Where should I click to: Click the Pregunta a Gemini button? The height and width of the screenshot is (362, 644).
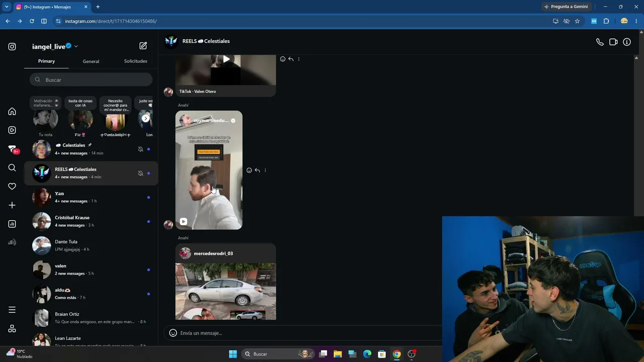coord(565,7)
